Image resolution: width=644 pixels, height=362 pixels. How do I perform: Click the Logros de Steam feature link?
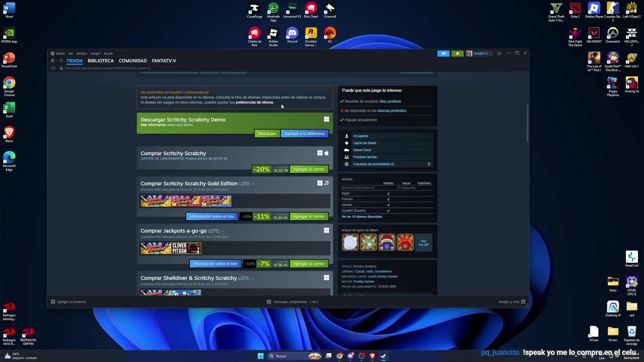[x=365, y=143]
